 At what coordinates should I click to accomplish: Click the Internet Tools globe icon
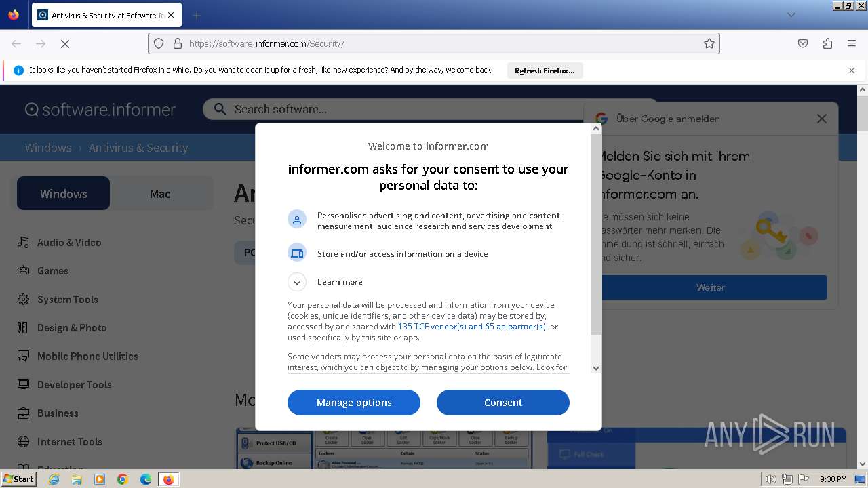tap(23, 442)
